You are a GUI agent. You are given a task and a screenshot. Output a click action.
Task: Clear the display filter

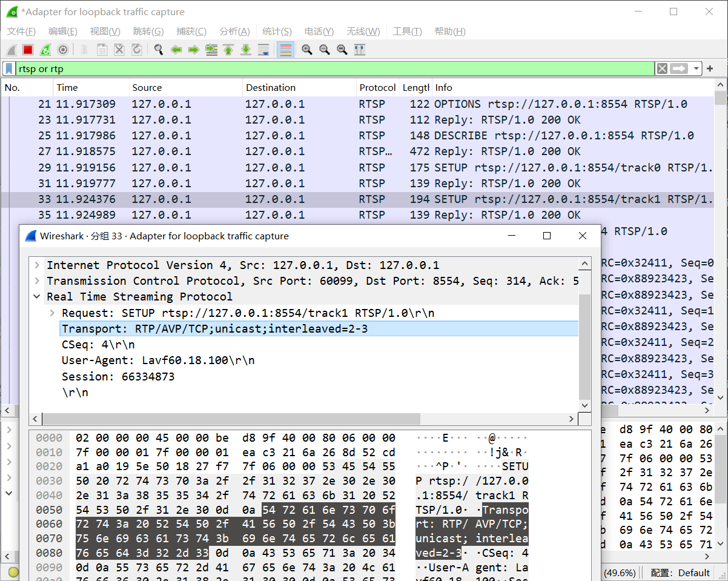(x=663, y=68)
